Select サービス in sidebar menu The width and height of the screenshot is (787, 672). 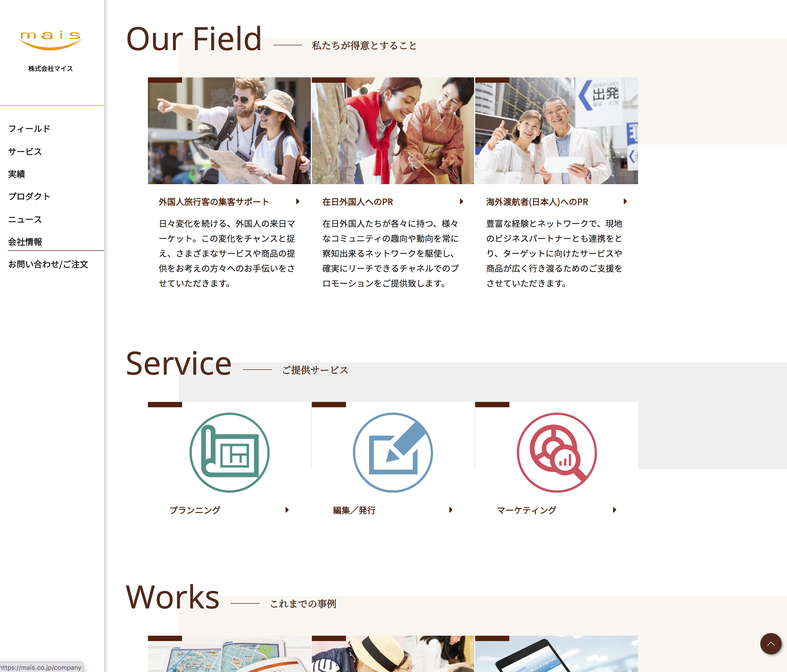25,152
